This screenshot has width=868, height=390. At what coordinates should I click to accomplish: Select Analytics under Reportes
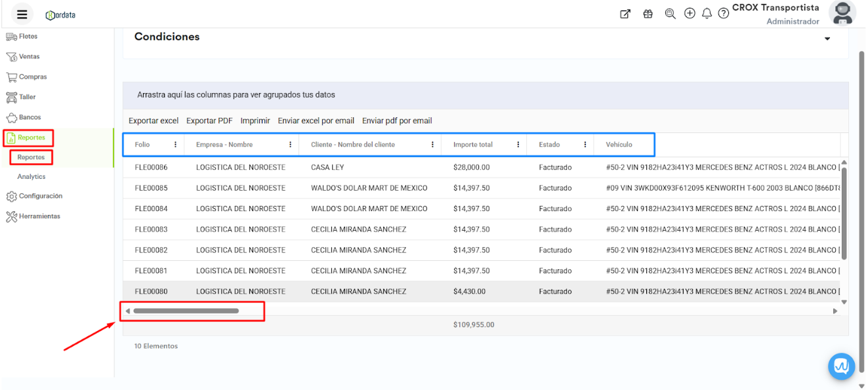pos(31,176)
